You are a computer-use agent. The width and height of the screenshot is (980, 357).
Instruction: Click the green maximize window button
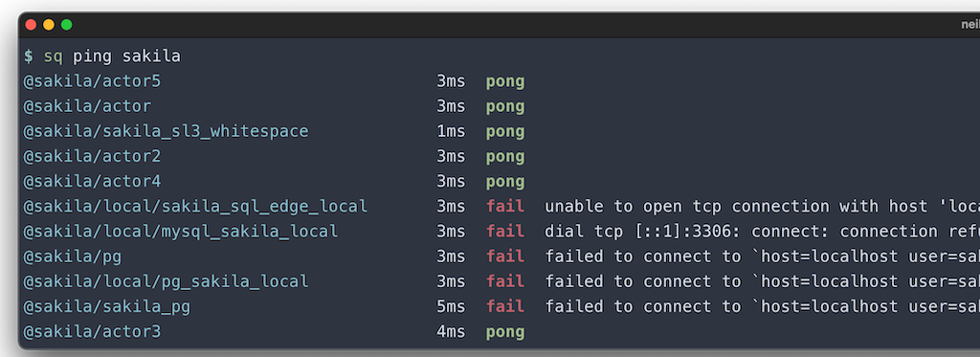[66, 25]
